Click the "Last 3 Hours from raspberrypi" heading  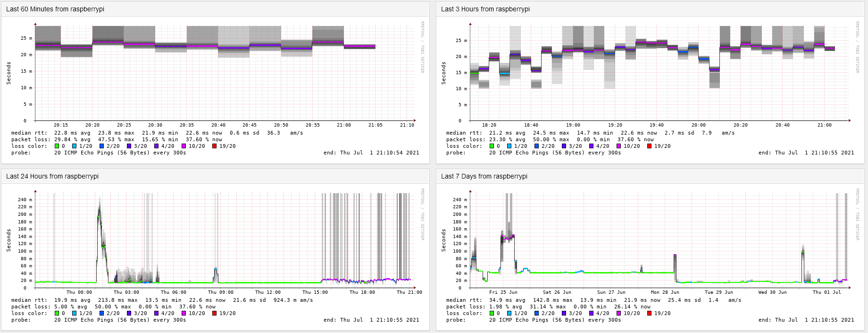tap(485, 9)
